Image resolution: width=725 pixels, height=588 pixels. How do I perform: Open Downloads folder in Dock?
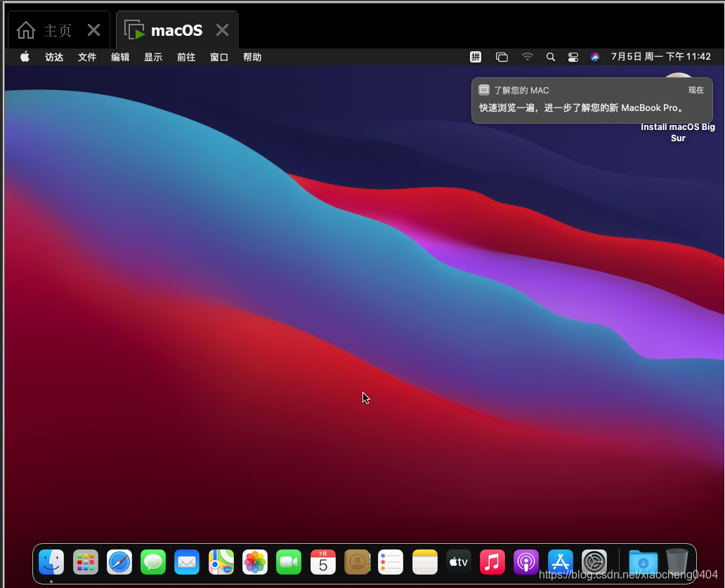coord(644,562)
